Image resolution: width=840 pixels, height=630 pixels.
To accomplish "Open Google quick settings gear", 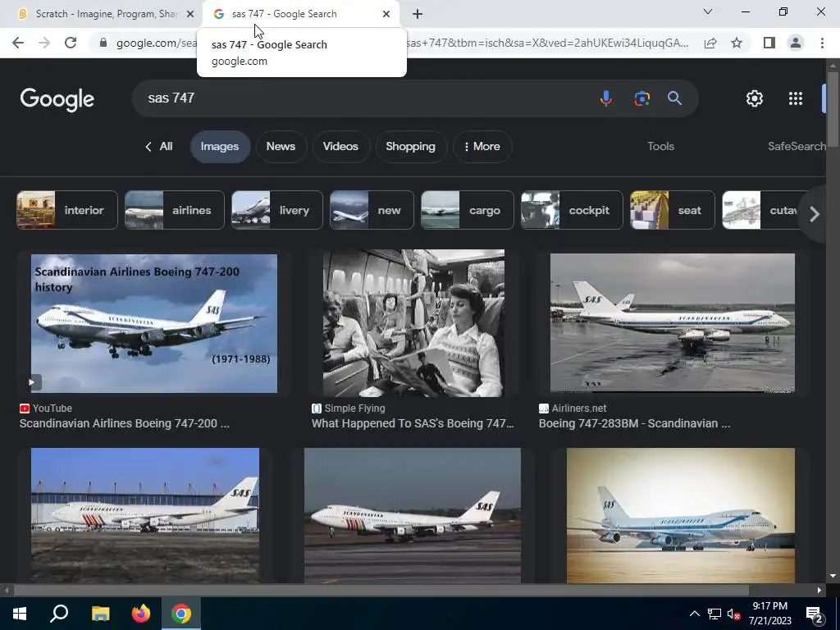I will click(x=755, y=98).
